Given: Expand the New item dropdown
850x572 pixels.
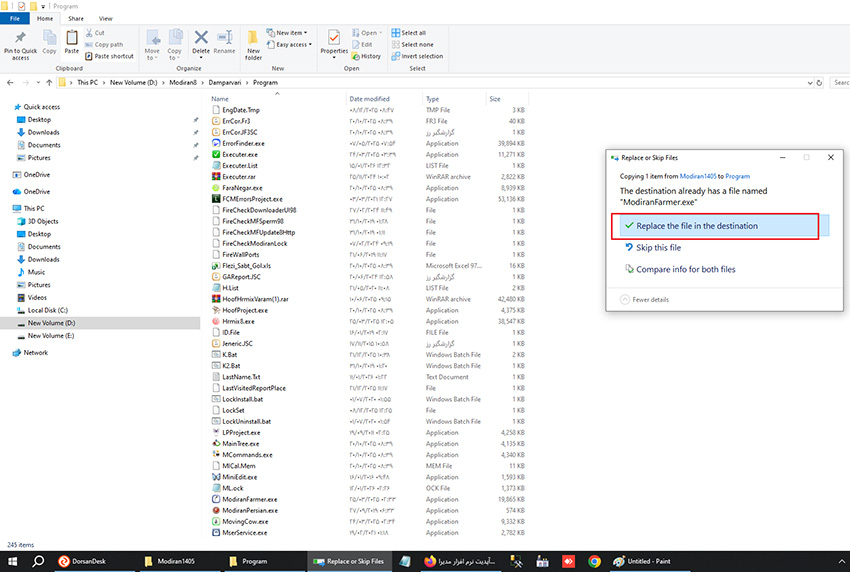Looking at the screenshot, I should pos(292,33).
